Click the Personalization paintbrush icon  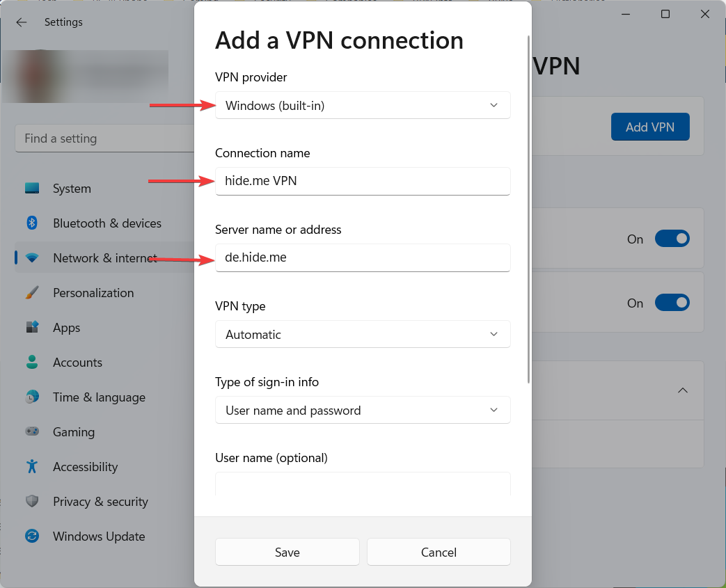click(x=32, y=293)
